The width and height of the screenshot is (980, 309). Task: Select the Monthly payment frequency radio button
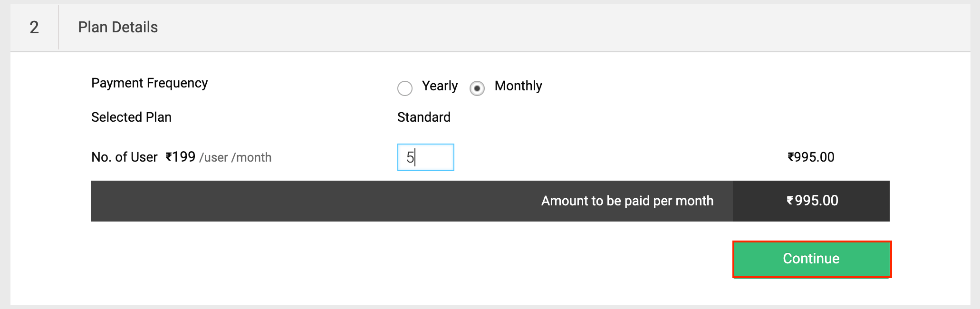point(477,88)
